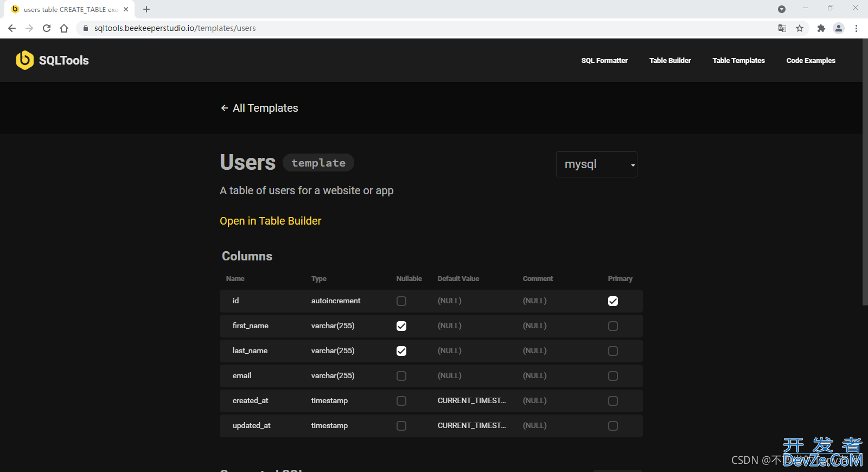Click CURRENT_TIMEST default in updated_at row
The width and height of the screenshot is (868, 472).
pos(471,425)
